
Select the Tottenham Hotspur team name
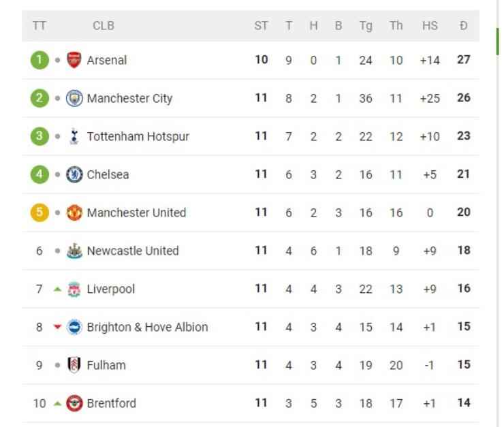(138, 136)
